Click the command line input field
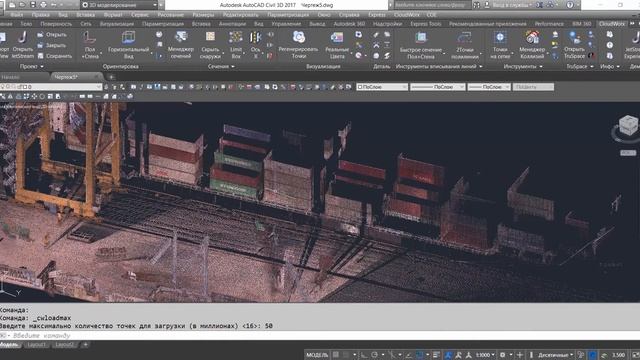 pos(320,336)
